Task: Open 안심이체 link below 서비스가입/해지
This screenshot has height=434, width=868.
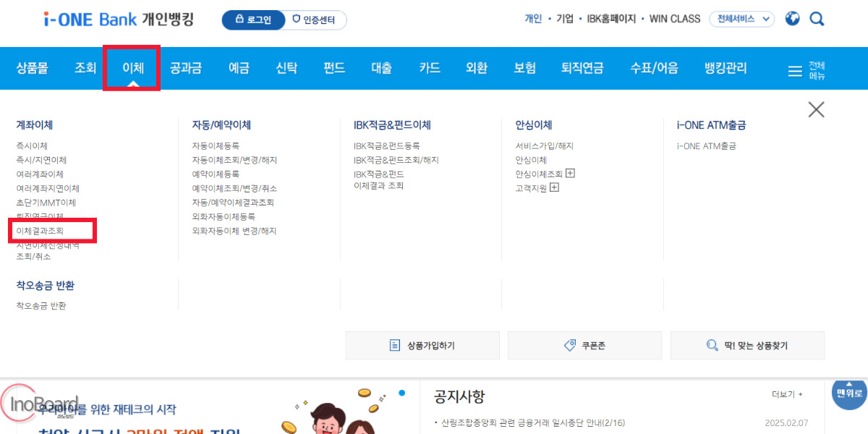Action: coord(531,160)
